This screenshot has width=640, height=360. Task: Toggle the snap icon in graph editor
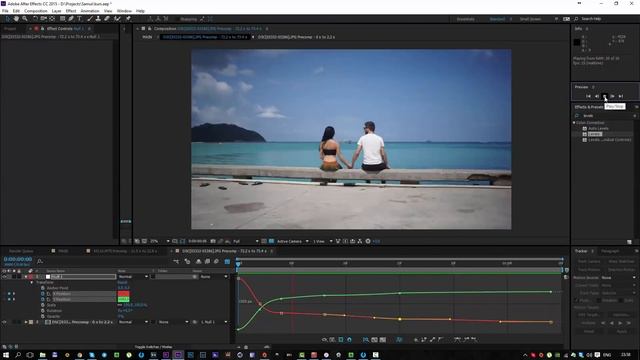click(x=349, y=340)
